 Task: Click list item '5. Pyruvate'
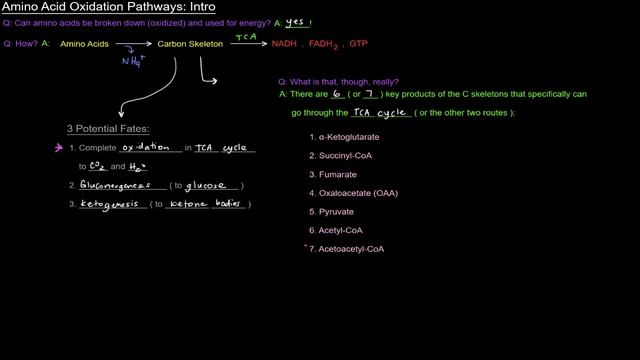click(x=331, y=212)
